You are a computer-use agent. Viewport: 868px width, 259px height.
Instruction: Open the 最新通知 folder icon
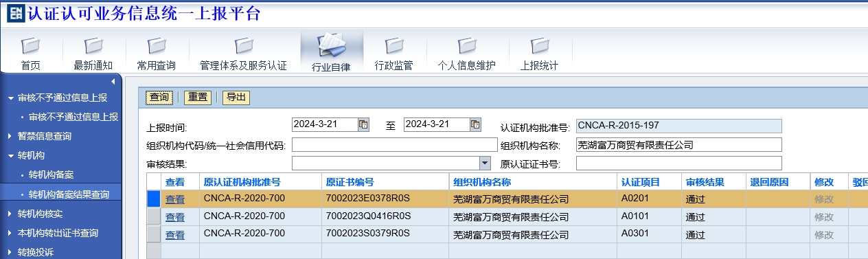[x=93, y=46]
